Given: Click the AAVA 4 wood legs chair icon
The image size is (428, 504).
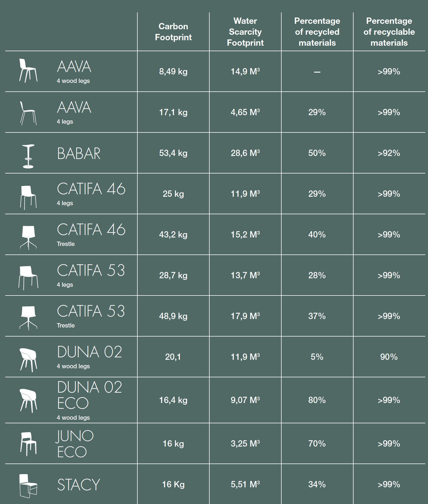Looking at the screenshot, I should [x=28, y=71].
